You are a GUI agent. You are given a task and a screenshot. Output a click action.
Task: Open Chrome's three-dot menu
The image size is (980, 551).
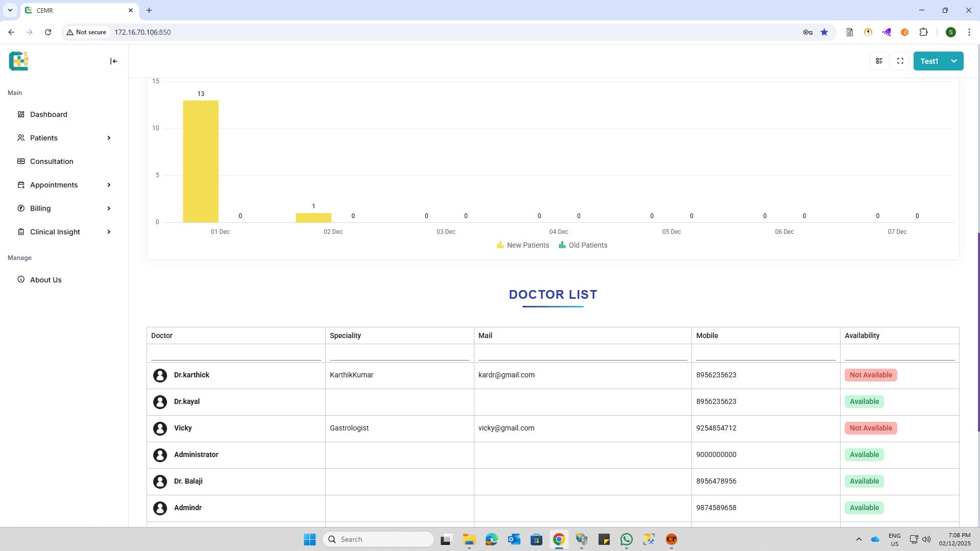click(x=969, y=32)
